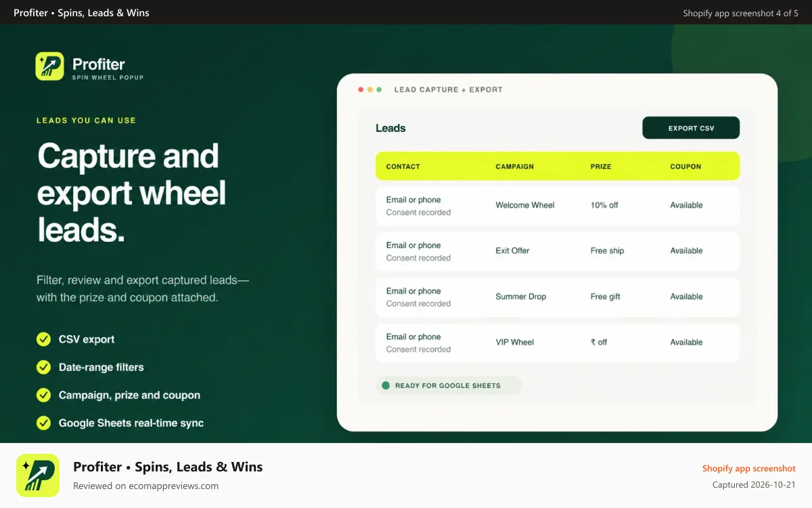The image size is (812, 508).
Task: Click the Free ship prize cell
Action: click(608, 251)
